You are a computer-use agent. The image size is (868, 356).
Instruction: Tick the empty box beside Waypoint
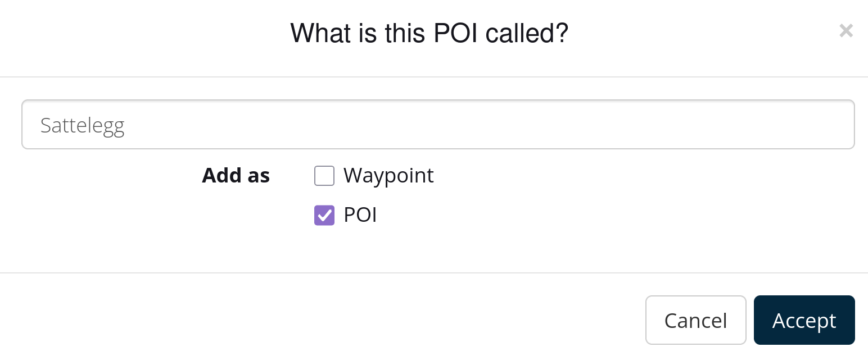pos(324,176)
